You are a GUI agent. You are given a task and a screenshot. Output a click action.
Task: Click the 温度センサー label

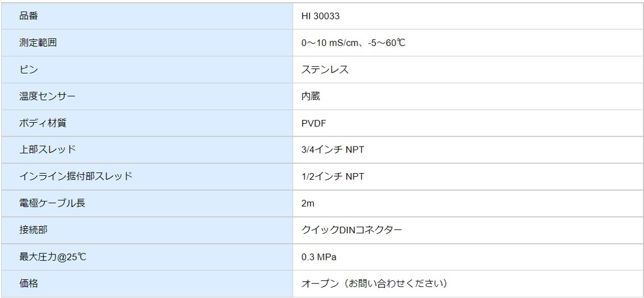point(47,96)
